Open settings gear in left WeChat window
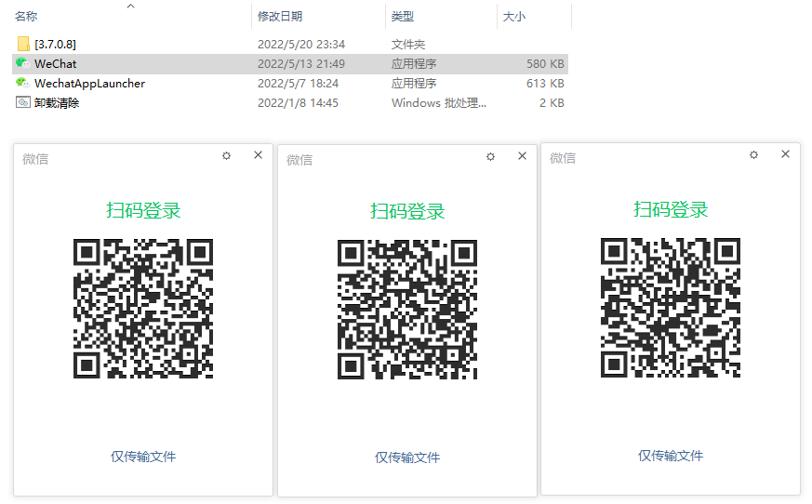This screenshot has width=812, height=504. click(x=226, y=156)
